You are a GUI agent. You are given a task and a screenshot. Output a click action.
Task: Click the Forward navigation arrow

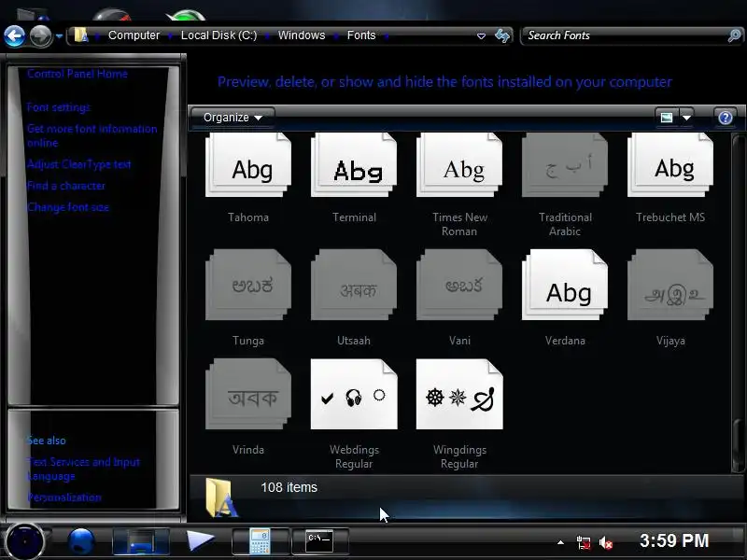40,35
